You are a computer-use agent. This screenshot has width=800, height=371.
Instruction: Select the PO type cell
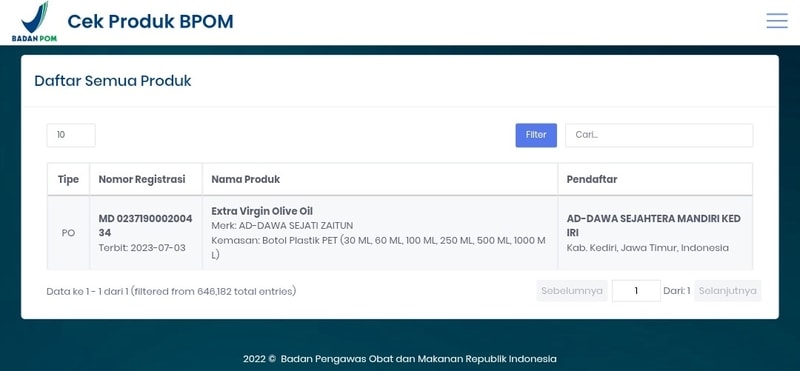[68, 233]
